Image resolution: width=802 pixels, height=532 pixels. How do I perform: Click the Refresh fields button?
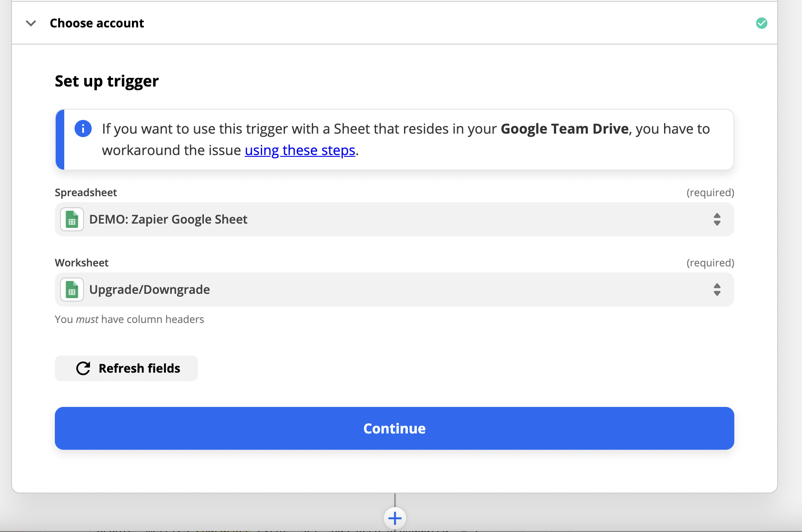point(126,368)
